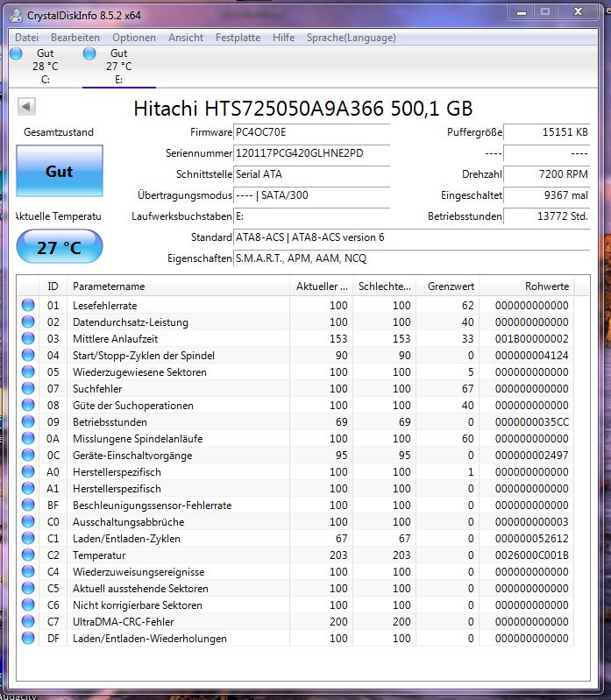Click the Betriebsstunden value 13772 Std.

pyautogui.click(x=546, y=216)
